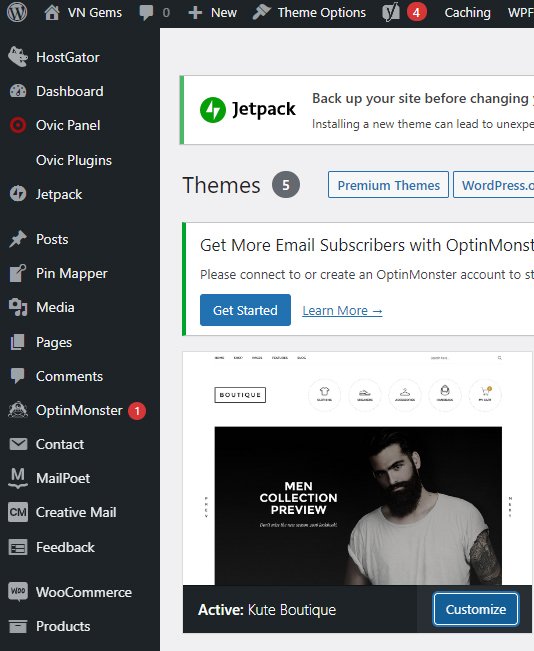Click OptinMonster notification badge 1

pyautogui.click(x=137, y=411)
